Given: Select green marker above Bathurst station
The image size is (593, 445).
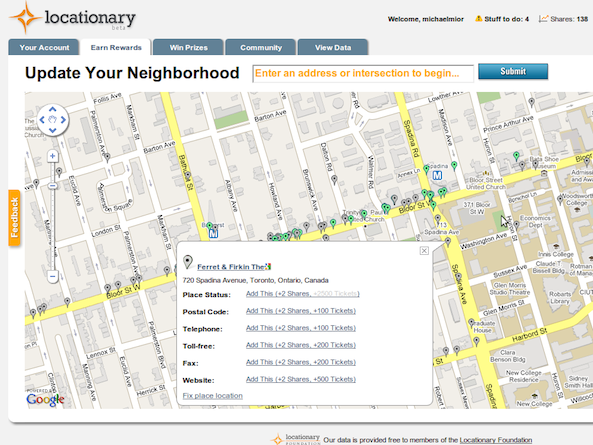Looking at the screenshot, I should click(209, 226).
